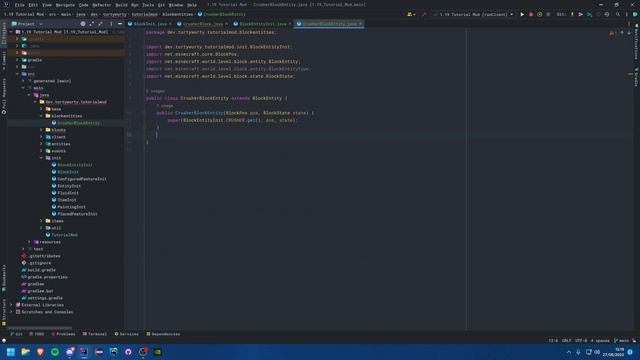Toggle the Project tool window side button

click(4, 33)
